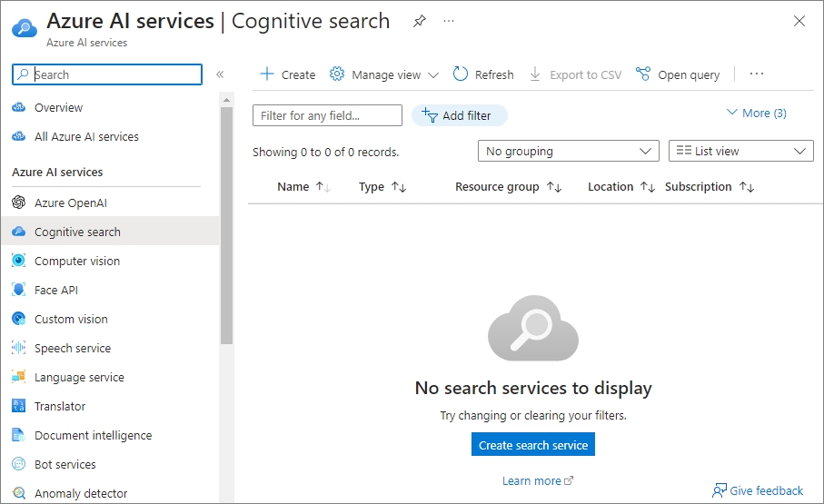Sort records by Type column arrows
The image size is (824, 504).
tap(399, 187)
